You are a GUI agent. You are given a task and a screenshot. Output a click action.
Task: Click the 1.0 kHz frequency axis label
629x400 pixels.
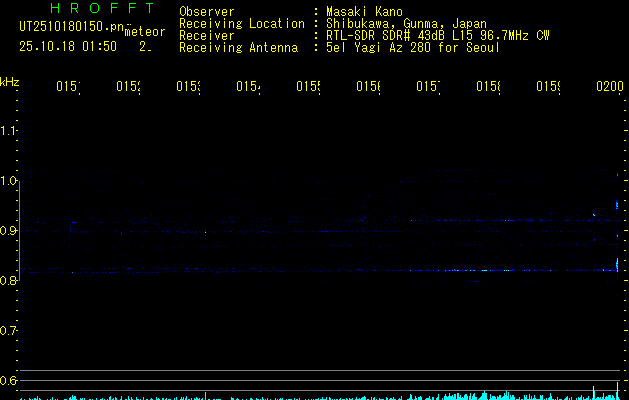9,181
